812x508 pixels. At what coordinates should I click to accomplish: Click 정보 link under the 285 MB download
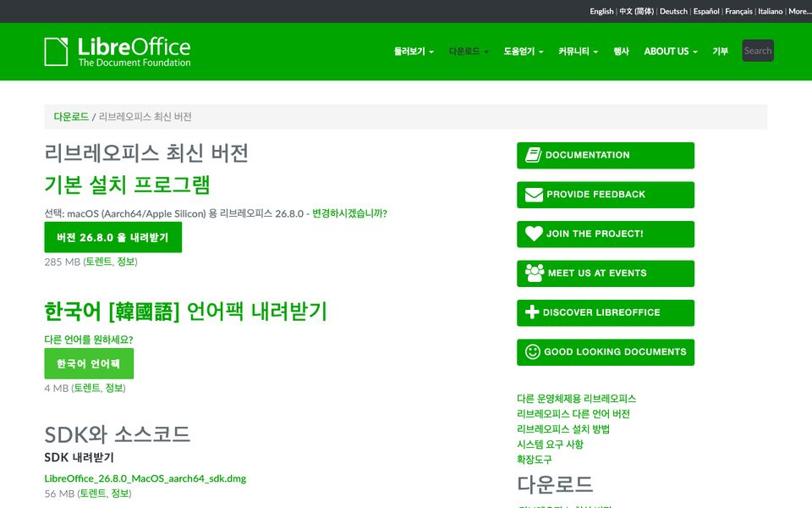pos(125,262)
